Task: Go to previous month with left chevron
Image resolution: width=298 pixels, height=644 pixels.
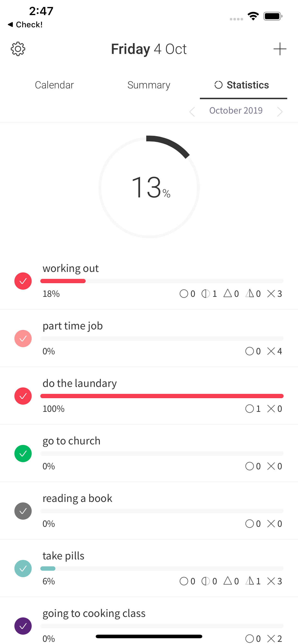Action: 192,111
